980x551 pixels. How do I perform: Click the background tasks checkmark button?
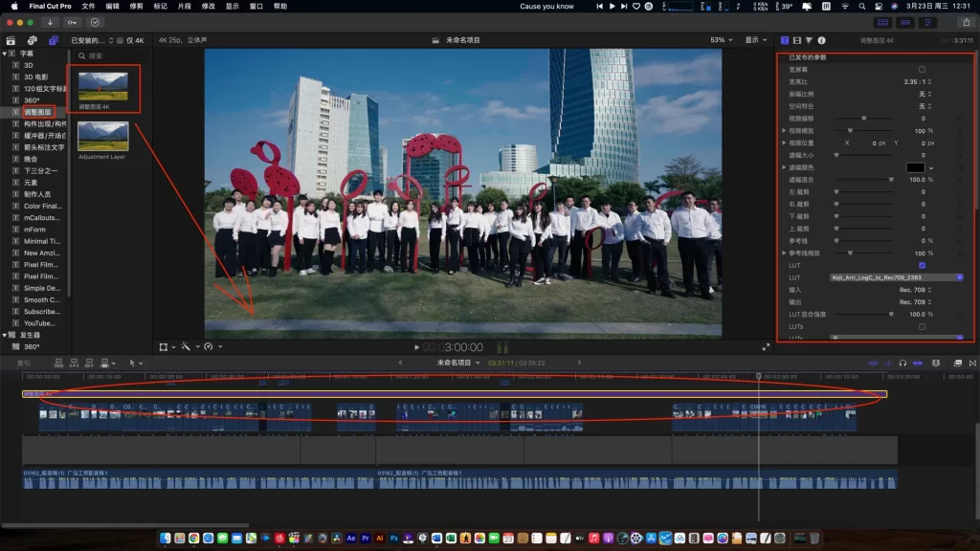[x=96, y=22]
